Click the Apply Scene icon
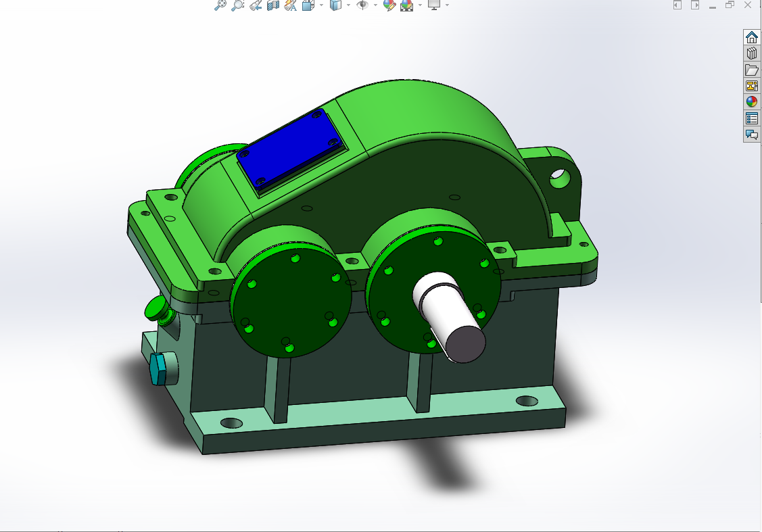 coord(406,5)
